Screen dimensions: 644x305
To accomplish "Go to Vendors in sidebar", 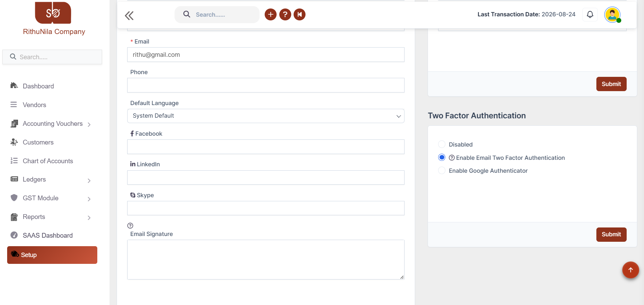I will click(x=34, y=105).
